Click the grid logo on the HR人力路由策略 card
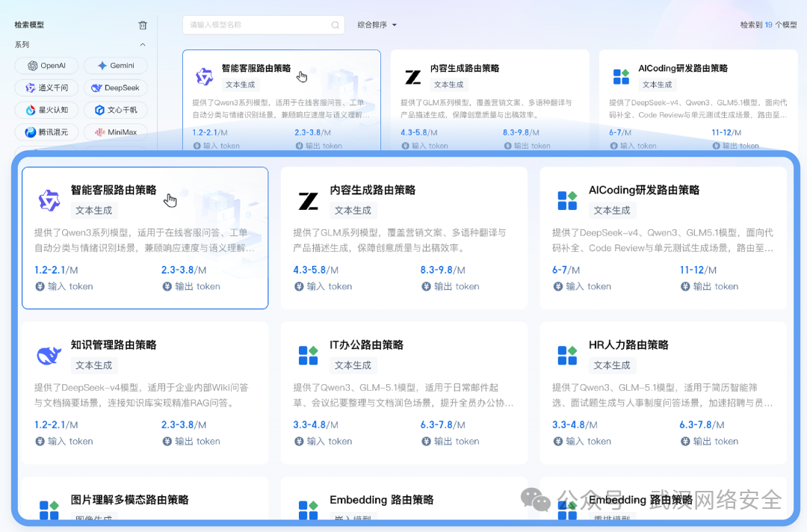 [567, 355]
